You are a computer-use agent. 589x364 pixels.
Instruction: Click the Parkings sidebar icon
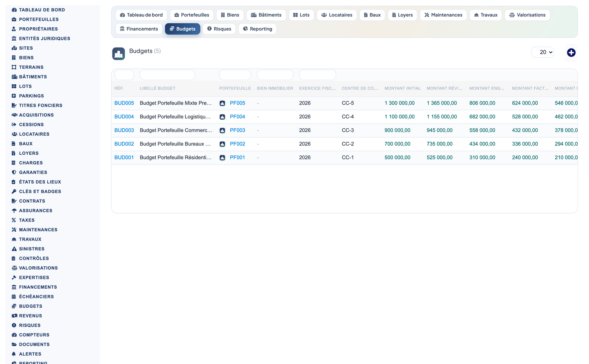coord(14,96)
